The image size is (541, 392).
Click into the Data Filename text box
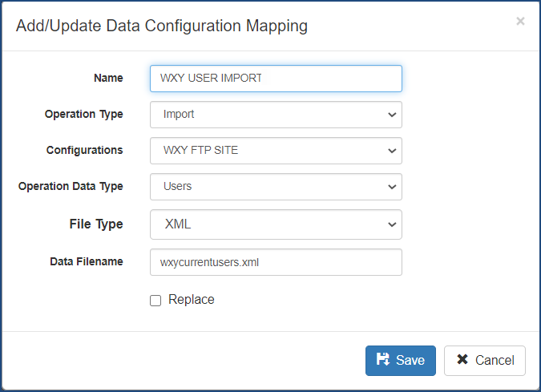[275, 262]
